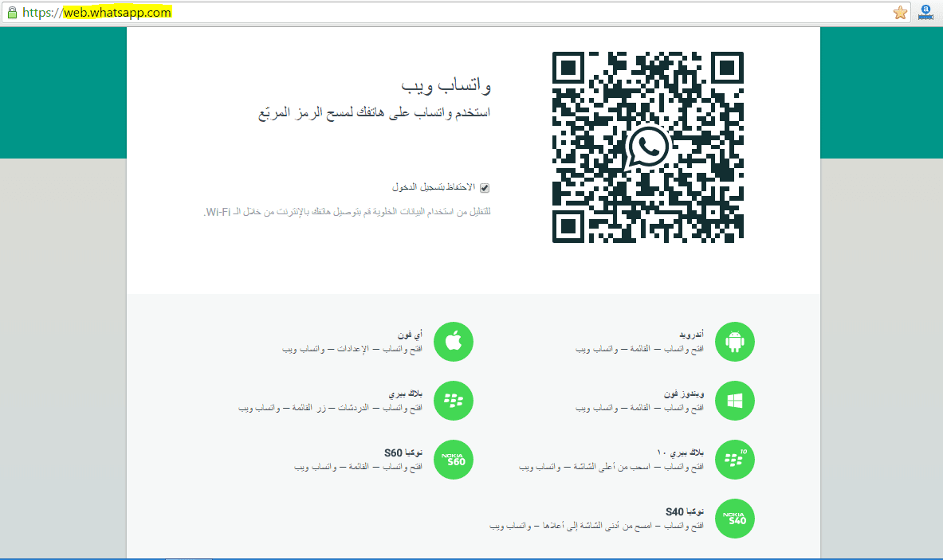Image resolution: width=943 pixels, height=560 pixels.
Task: Click the QR code image
Action: point(648,147)
